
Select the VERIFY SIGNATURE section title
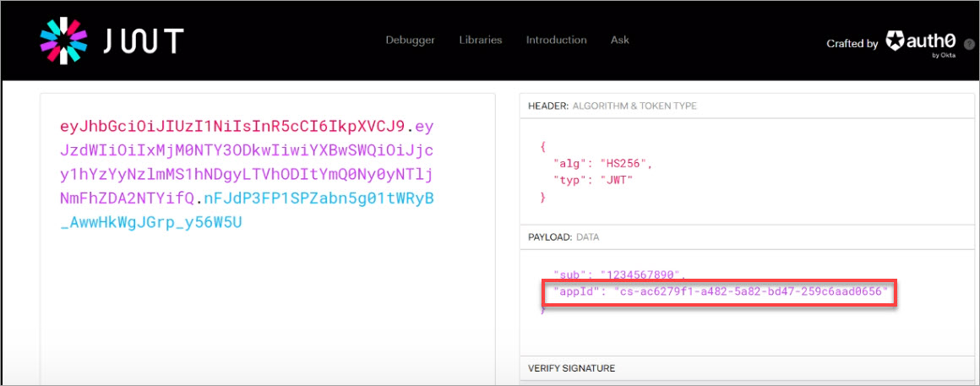571,368
